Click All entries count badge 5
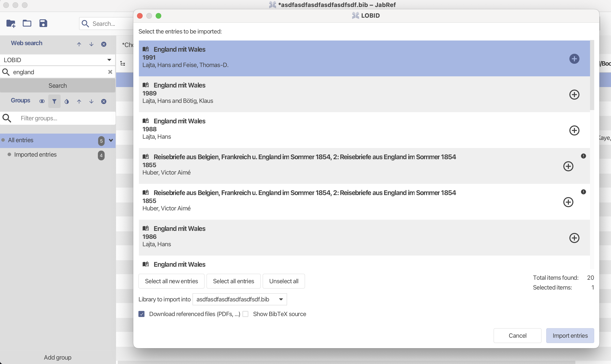This screenshot has height=364, width=611. (101, 141)
